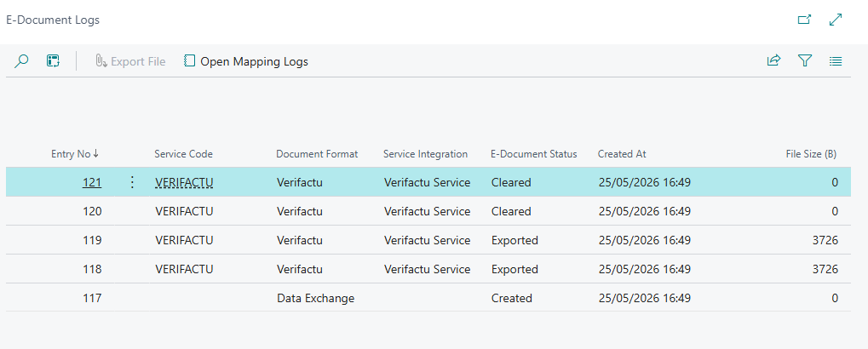868x349 pixels.
Task: Click the Created At column header
Action: coord(622,154)
